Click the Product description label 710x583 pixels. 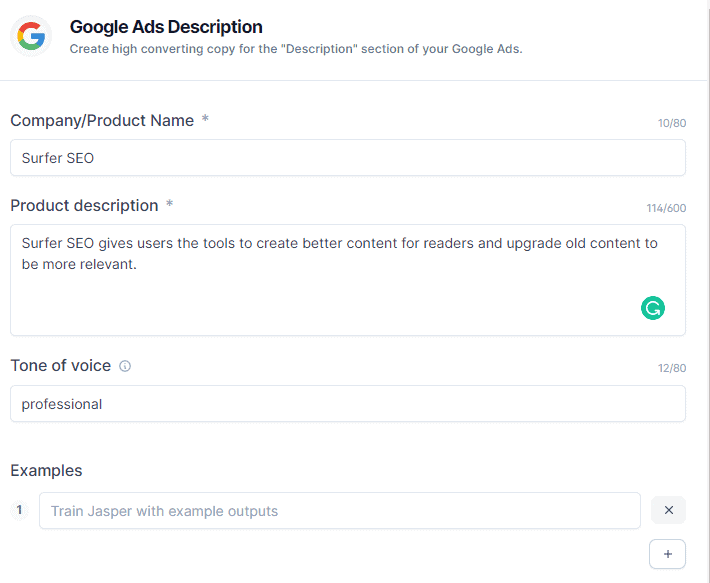[x=84, y=205]
